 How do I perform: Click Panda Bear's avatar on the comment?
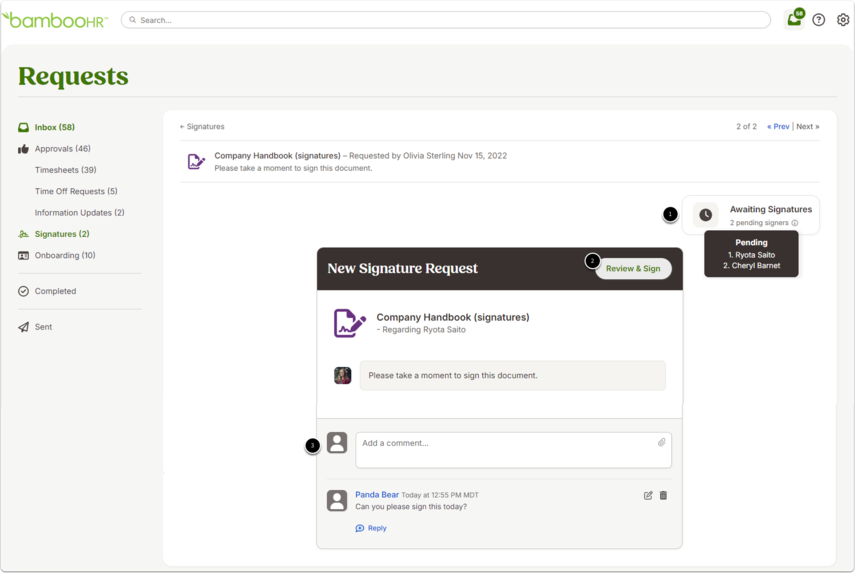[337, 500]
